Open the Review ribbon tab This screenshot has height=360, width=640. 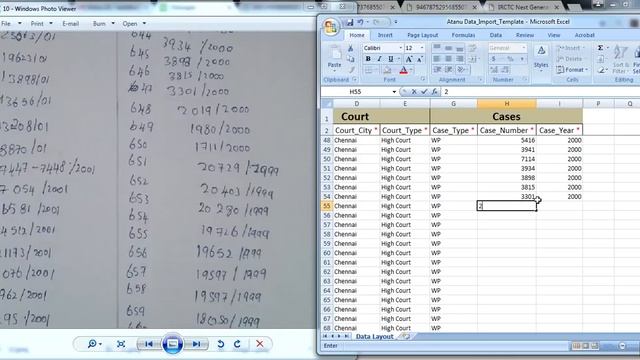pos(524,35)
